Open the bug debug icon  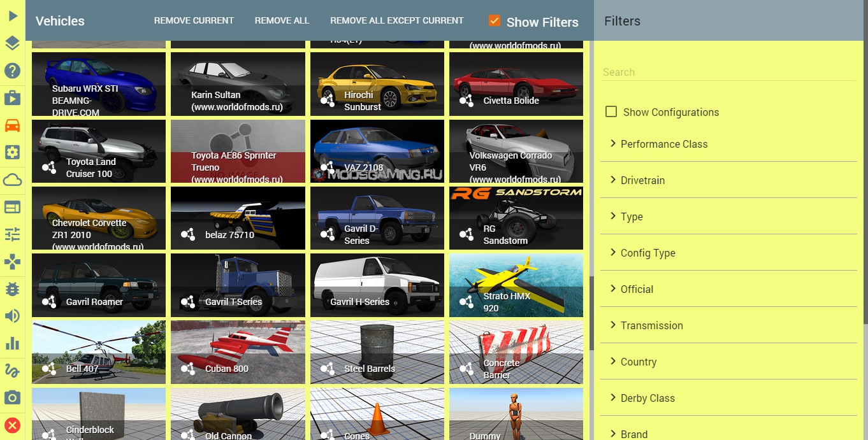point(13,288)
